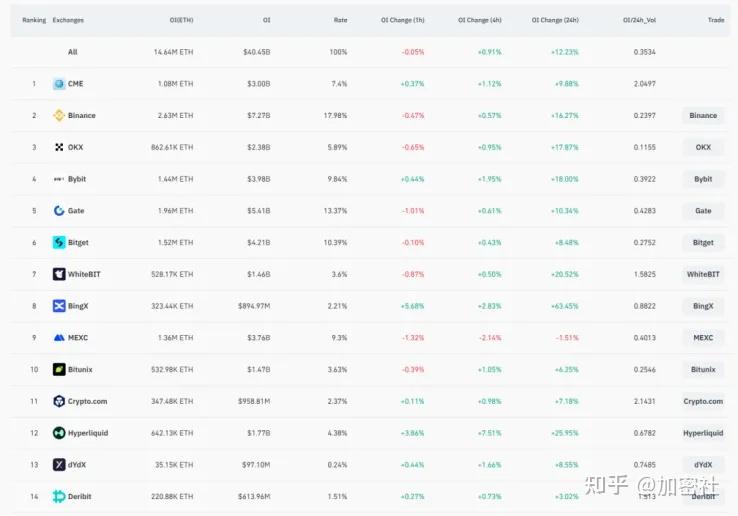This screenshot has width=738, height=516.
Task: Open the Hyperliquid trade button
Action: (703, 433)
